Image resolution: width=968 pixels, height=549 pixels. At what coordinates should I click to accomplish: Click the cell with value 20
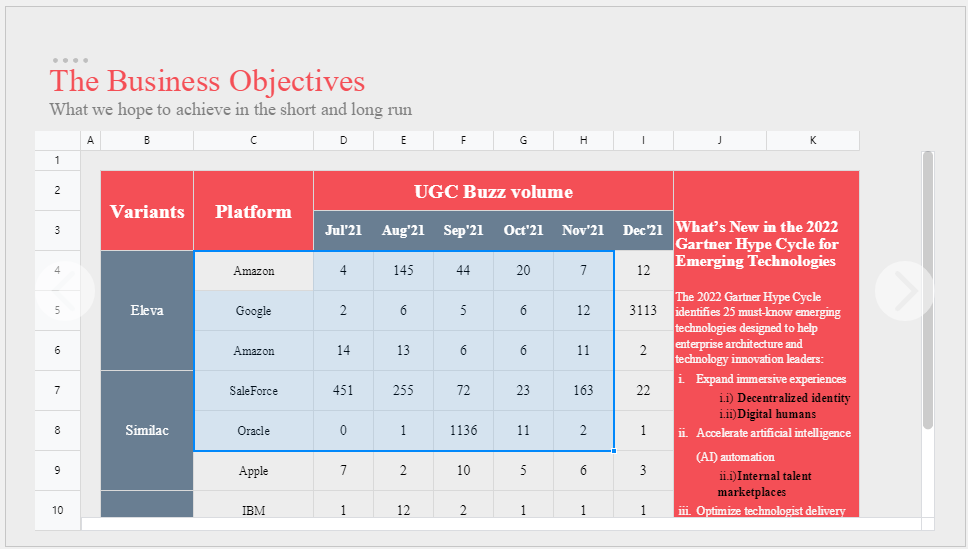coord(524,270)
